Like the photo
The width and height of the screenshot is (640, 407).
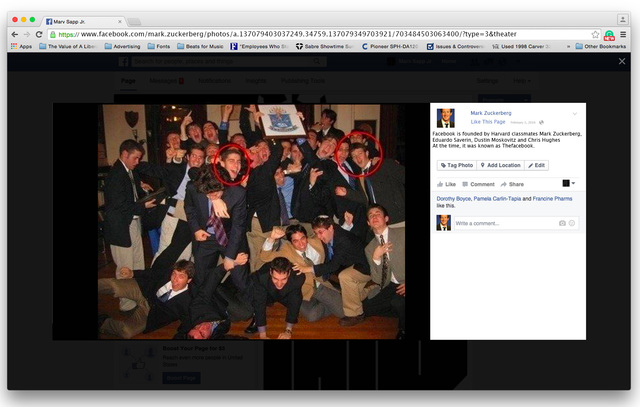pos(446,185)
